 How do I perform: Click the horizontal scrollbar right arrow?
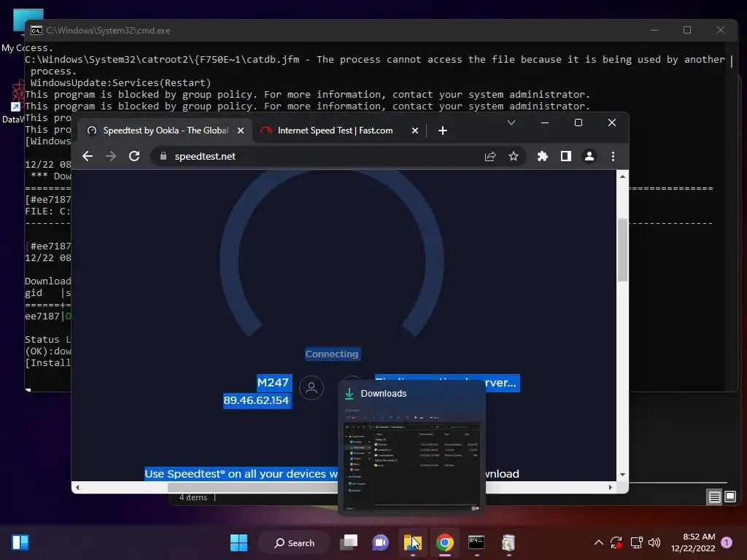tap(611, 487)
